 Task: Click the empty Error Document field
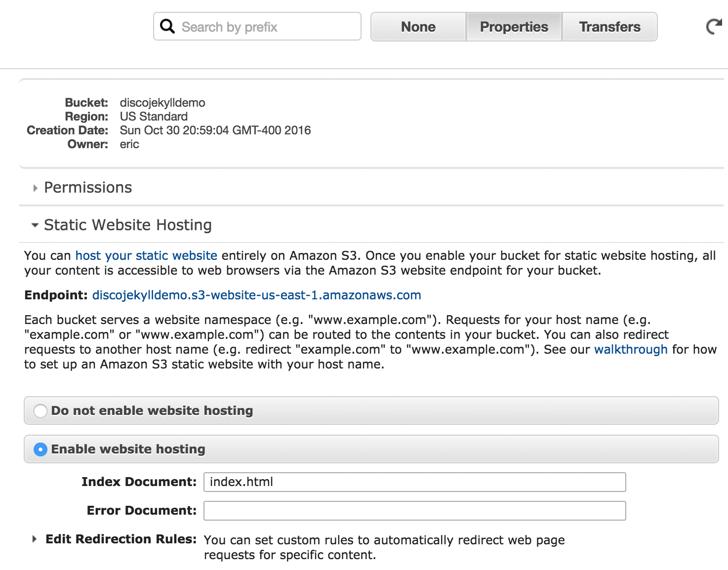tap(414, 511)
